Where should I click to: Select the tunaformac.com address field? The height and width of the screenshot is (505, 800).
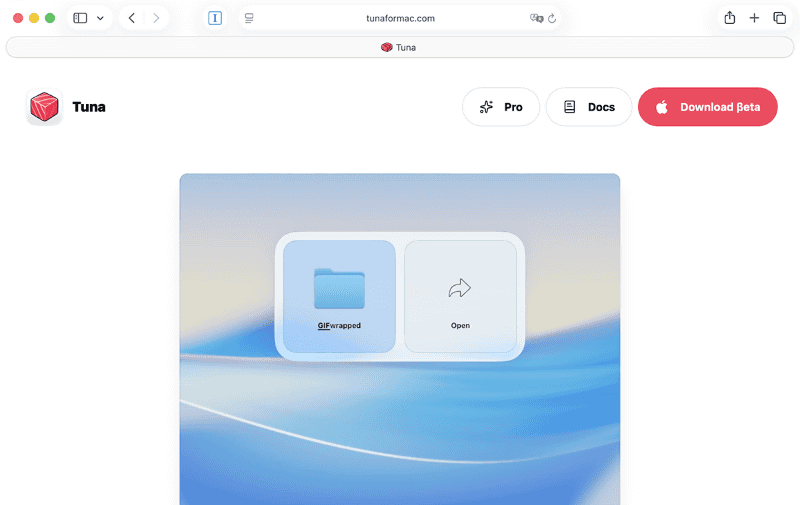[400, 18]
